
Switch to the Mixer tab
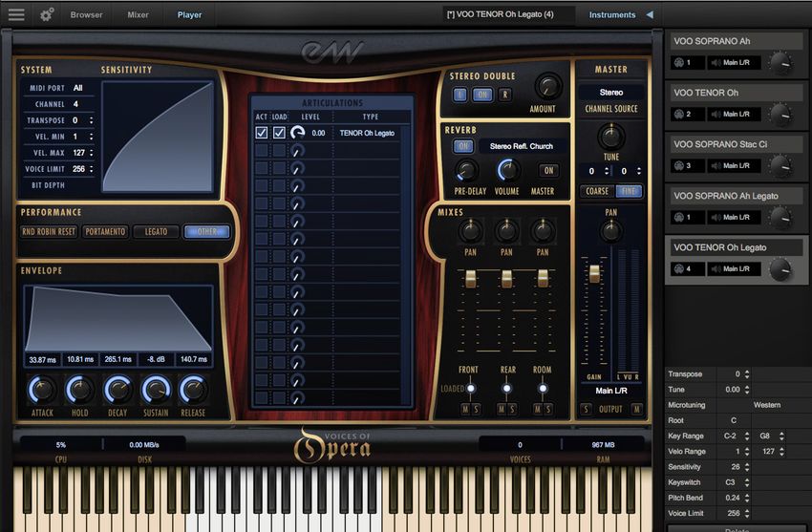[x=138, y=14]
